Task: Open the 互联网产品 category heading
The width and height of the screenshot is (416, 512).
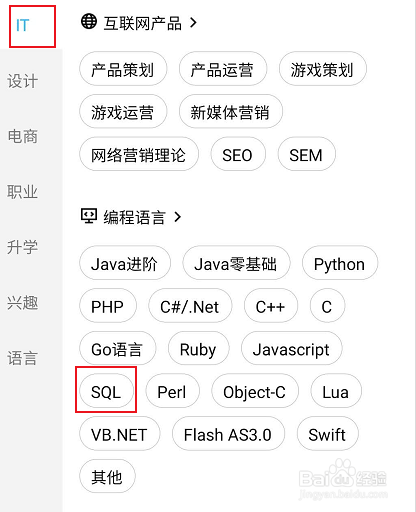Action: click(143, 23)
